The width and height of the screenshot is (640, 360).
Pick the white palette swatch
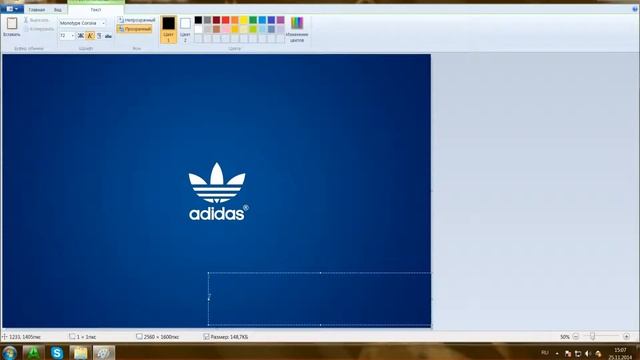(x=198, y=29)
